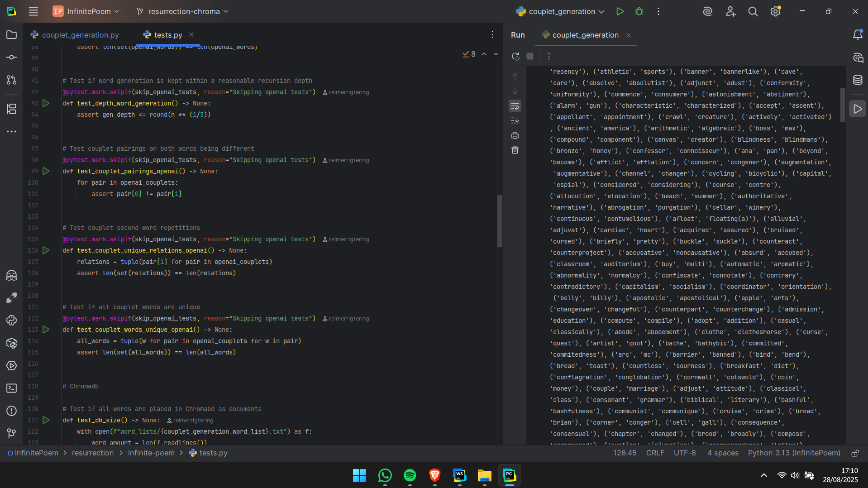Open the Python Packages tool window
The height and width of the screenshot is (488, 868).
pyautogui.click(x=12, y=343)
